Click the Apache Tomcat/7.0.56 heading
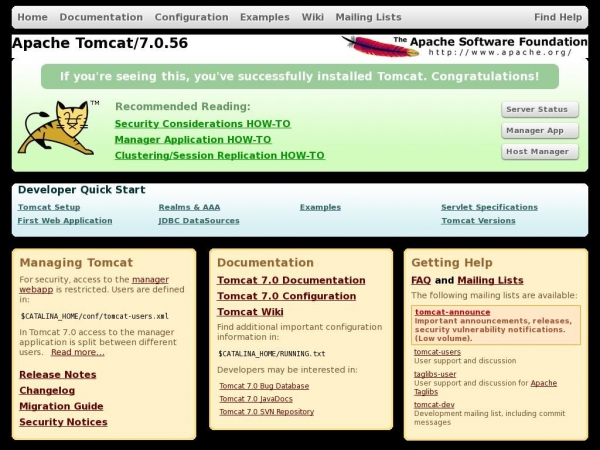600x450 pixels. click(x=100, y=43)
